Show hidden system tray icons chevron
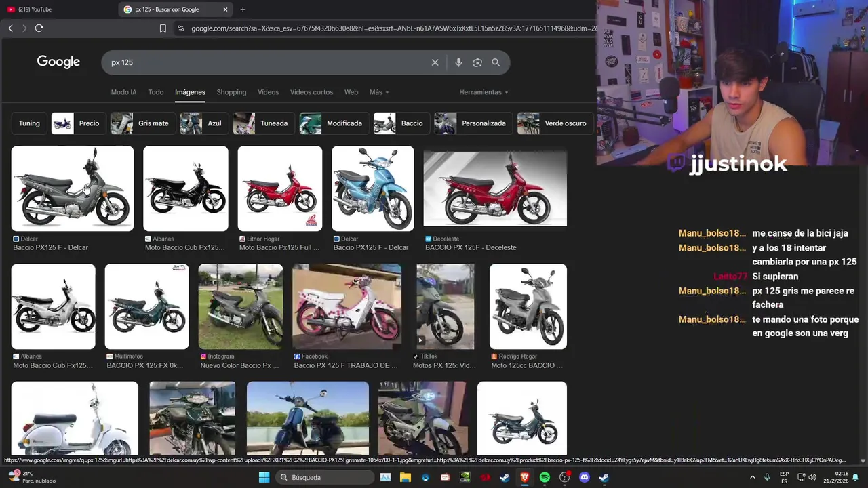This screenshot has height=488, width=868. point(752,477)
